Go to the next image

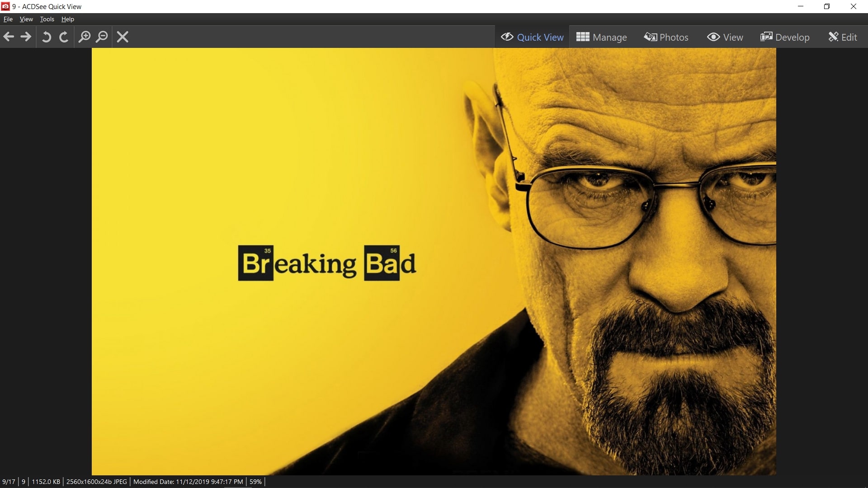pos(26,37)
